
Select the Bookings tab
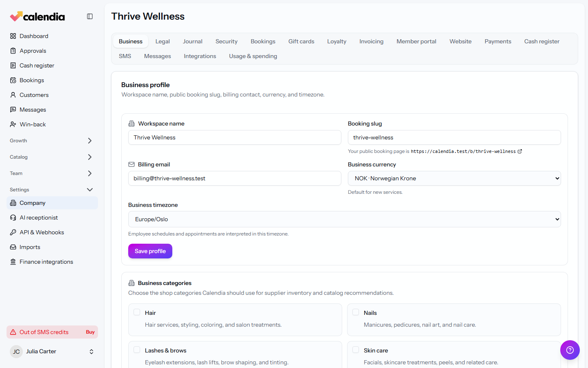click(x=263, y=41)
